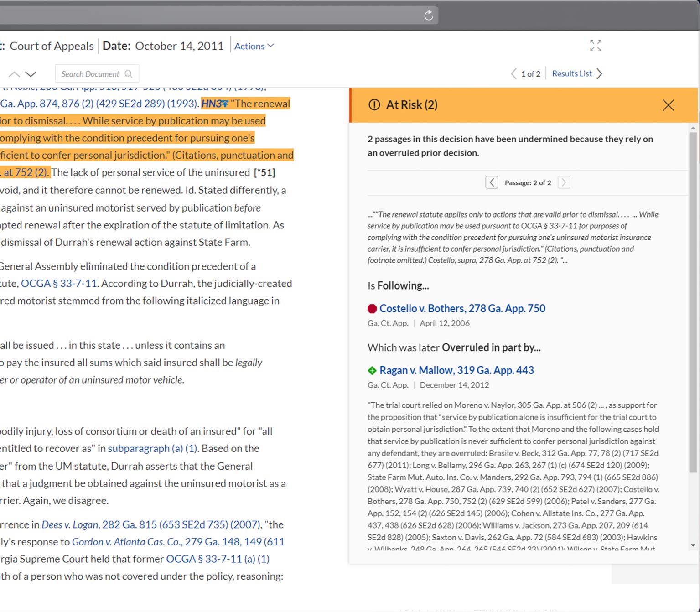700x612 pixels.
Task: Click the magnifier icon in Search Document
Action: click(129, 74)
